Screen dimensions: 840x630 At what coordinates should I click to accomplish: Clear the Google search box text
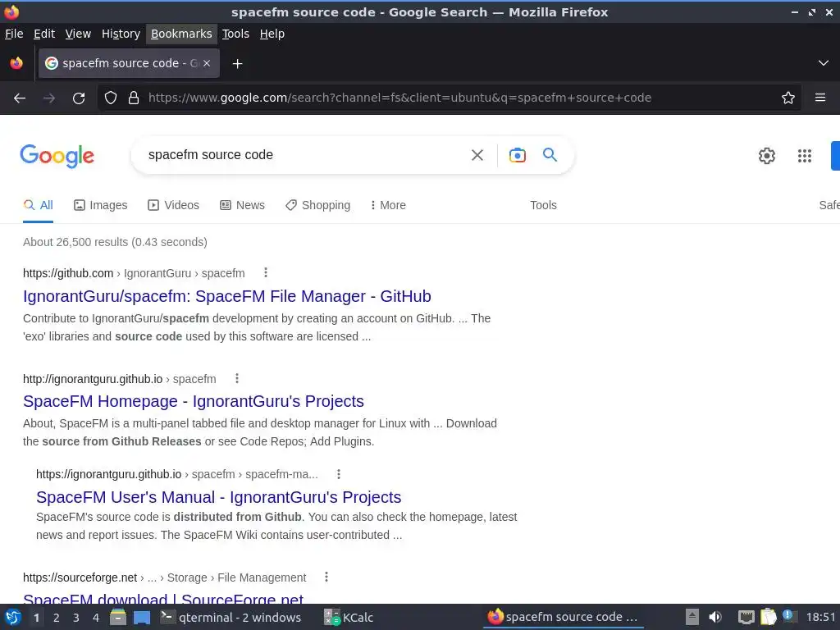click(x=477, y=155)
